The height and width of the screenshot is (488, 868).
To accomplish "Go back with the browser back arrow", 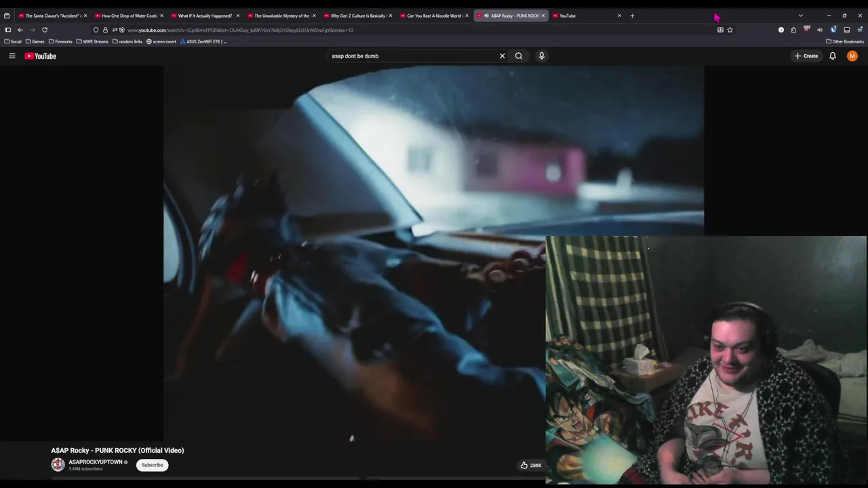I will tap(20, 30).
